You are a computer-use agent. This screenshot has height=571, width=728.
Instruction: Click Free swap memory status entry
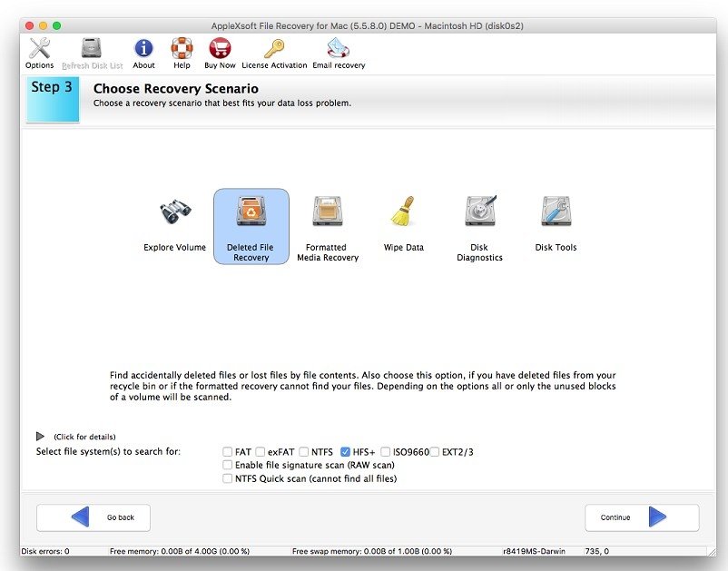[x=372, y=551]
